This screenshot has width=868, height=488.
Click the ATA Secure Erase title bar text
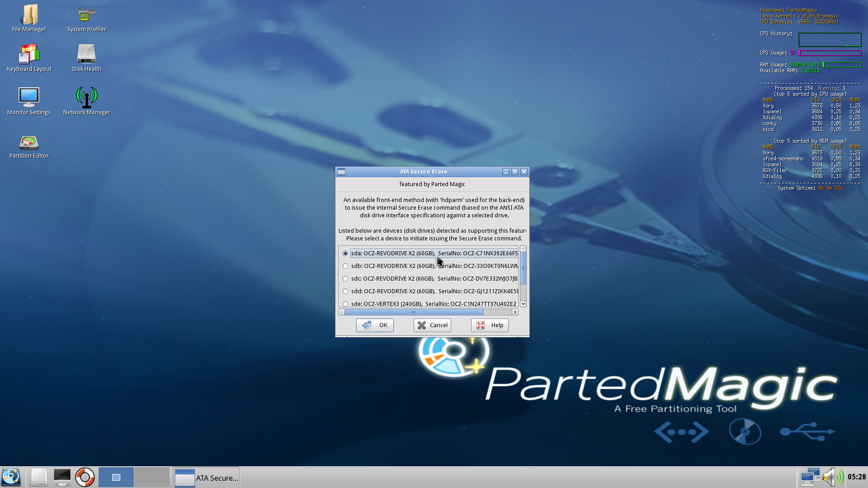point(424,172)
